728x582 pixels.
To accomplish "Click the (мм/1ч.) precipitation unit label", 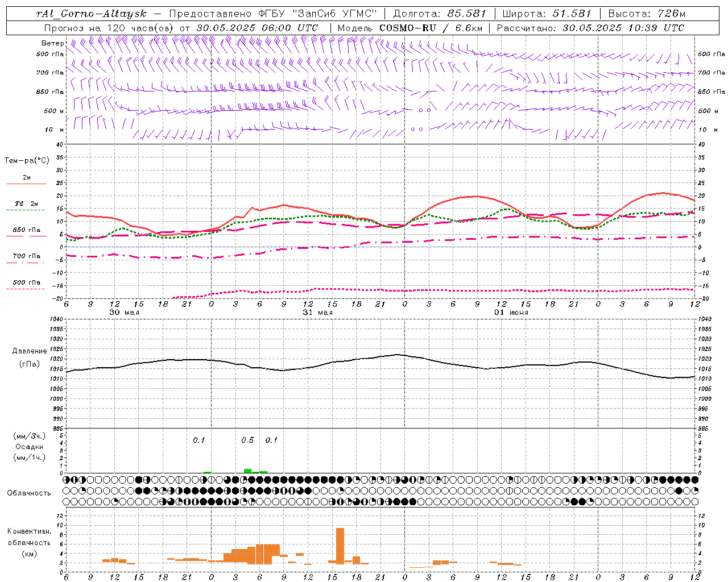I will click(30, 458).
